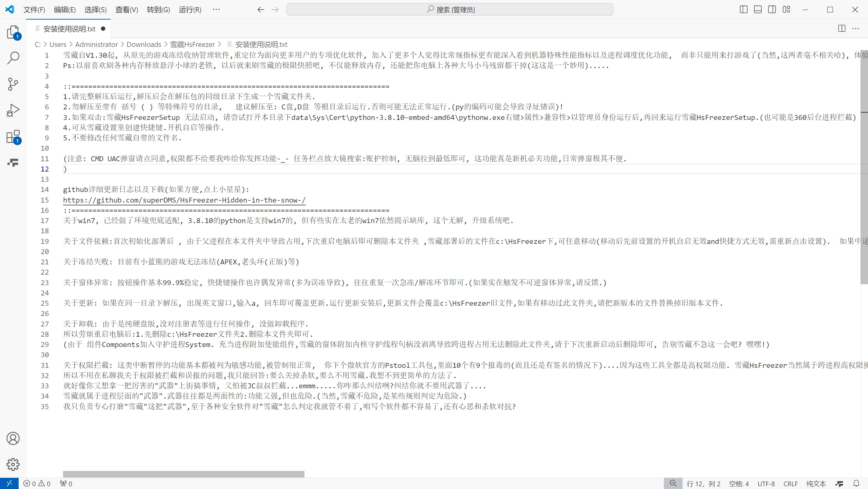
Task: Toggle the primary side bar layout icon
Action: coord(744,9)
